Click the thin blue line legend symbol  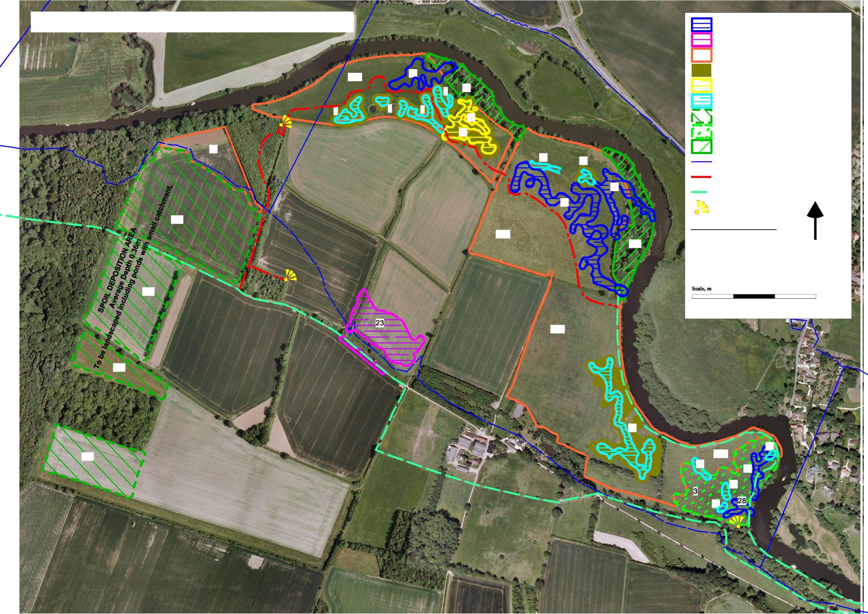(x=702, y=162)
